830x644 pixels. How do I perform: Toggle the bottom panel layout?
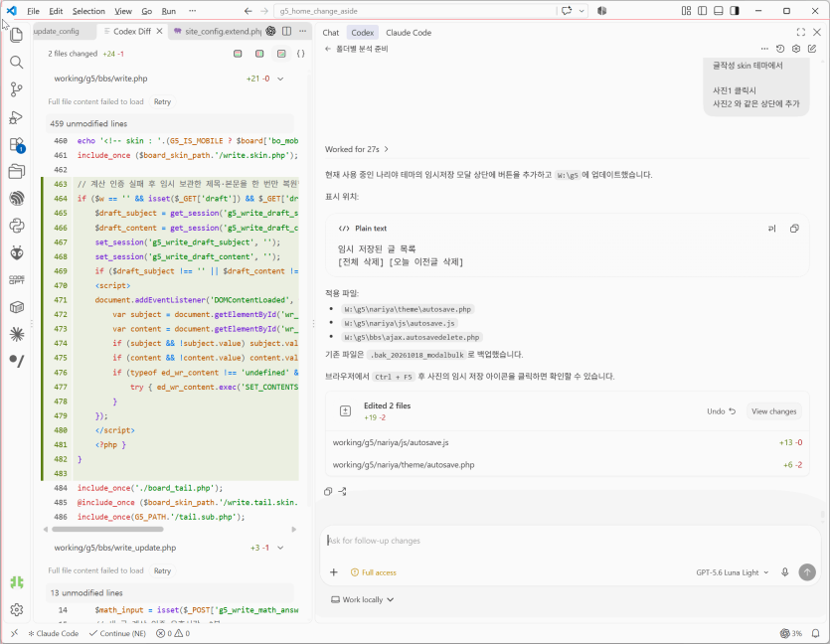[x=719, y=11]
